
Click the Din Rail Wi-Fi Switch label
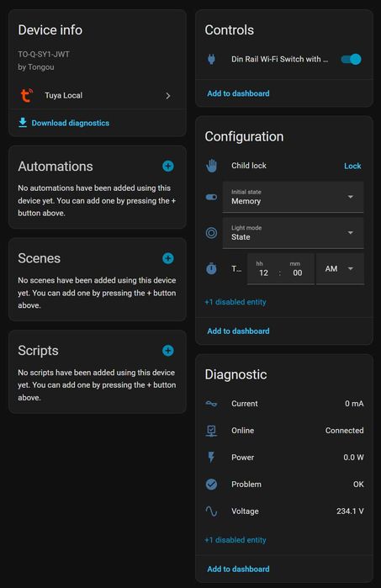[280, 59]
